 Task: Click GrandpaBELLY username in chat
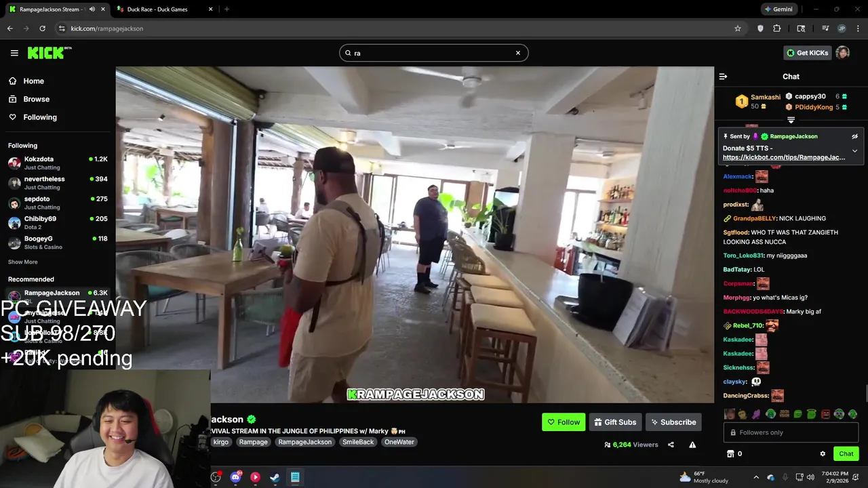755,218
